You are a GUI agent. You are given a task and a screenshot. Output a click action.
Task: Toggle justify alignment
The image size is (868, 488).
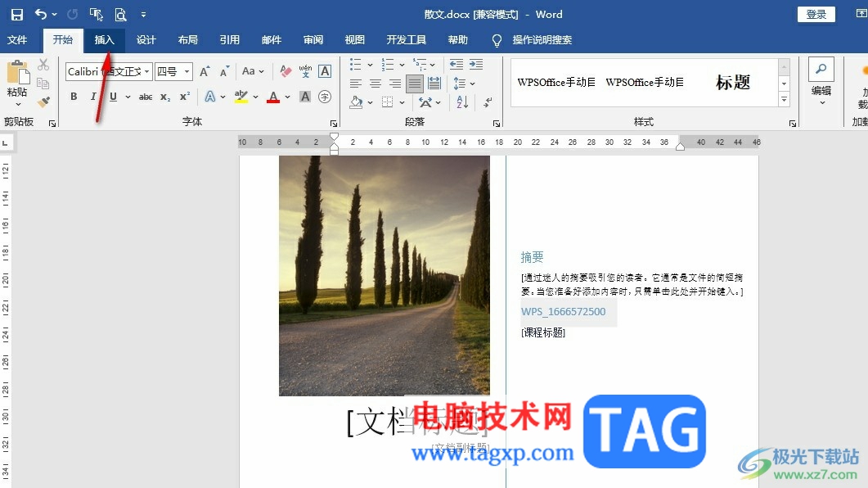click(414, 84)
